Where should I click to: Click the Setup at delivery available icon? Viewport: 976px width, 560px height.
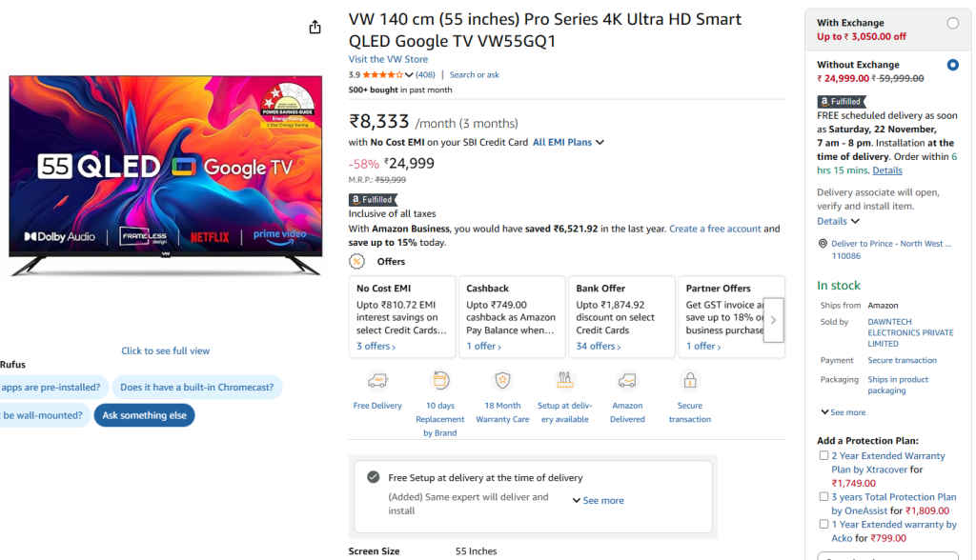tap(565, 379)
